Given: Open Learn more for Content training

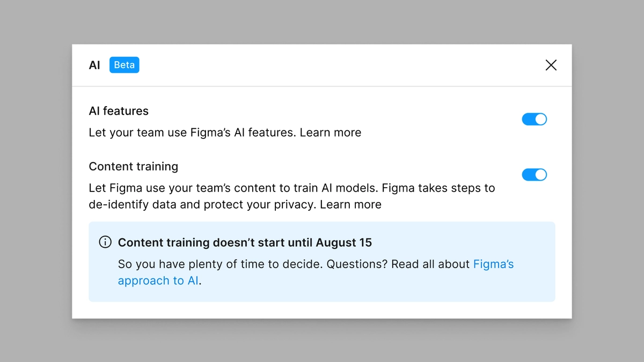Looking at the screenshot, I should (351, 204).
